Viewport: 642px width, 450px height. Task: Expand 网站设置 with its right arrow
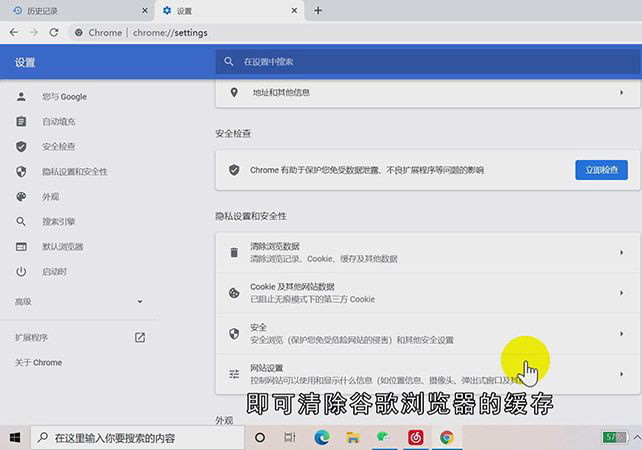(622, 374)
